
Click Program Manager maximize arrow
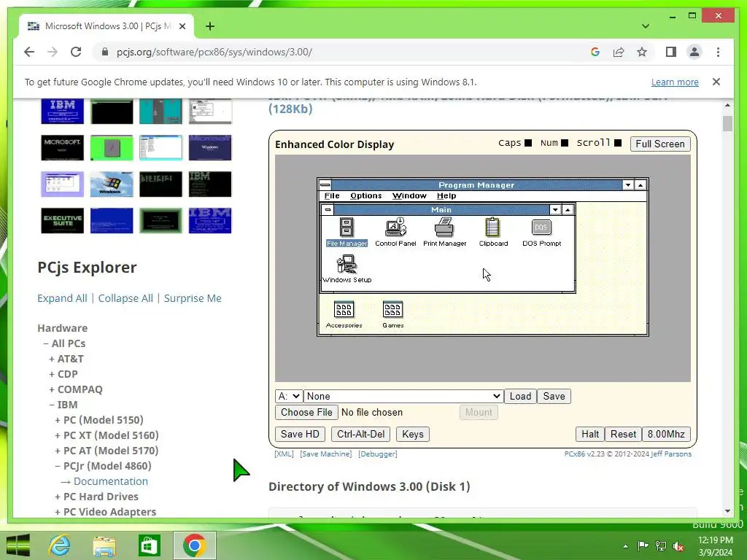[x=640, y=184]
